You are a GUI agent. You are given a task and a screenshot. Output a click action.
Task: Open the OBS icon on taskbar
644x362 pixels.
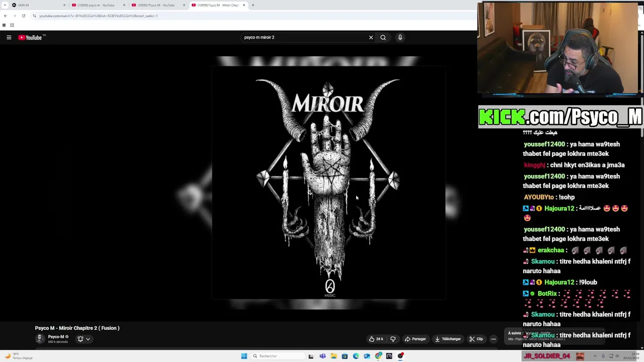400,356
